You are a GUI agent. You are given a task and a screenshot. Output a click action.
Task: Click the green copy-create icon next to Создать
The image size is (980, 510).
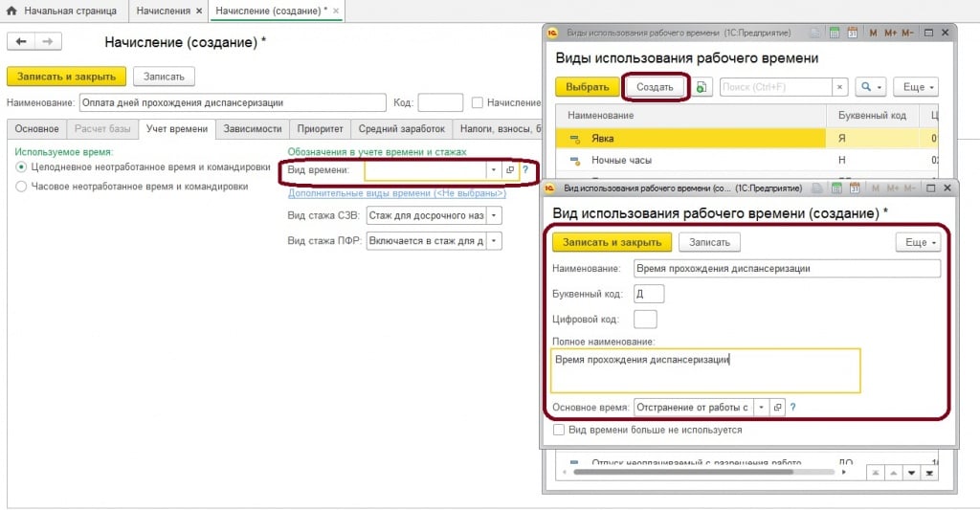702,87
